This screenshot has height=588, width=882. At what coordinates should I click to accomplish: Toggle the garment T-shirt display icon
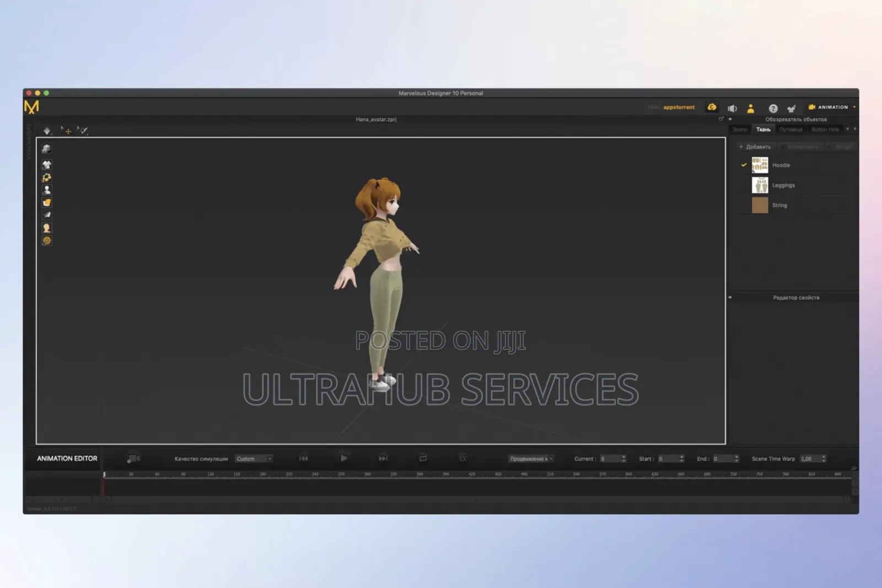click(46, 164)
